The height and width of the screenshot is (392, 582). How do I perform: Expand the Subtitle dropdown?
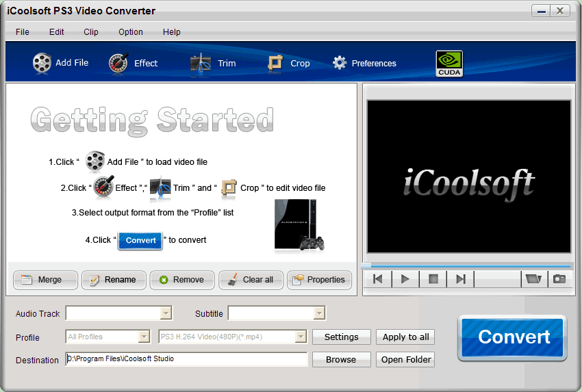[x=319, y=313]
